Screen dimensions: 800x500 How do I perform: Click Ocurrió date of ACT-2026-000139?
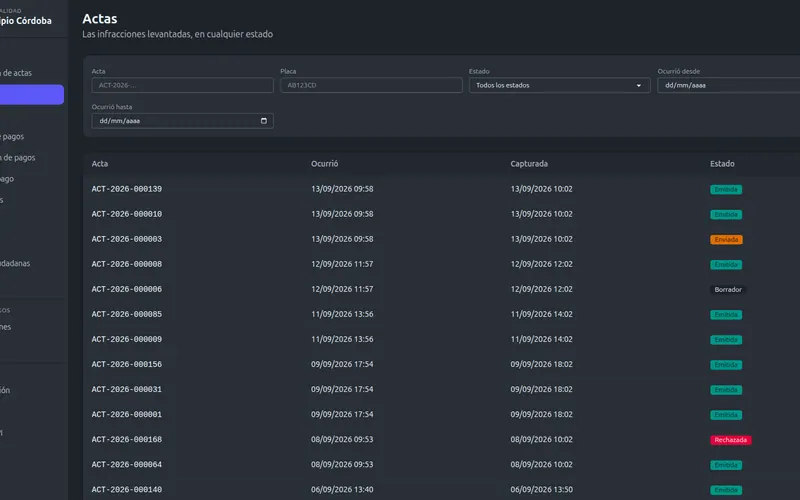342,189
